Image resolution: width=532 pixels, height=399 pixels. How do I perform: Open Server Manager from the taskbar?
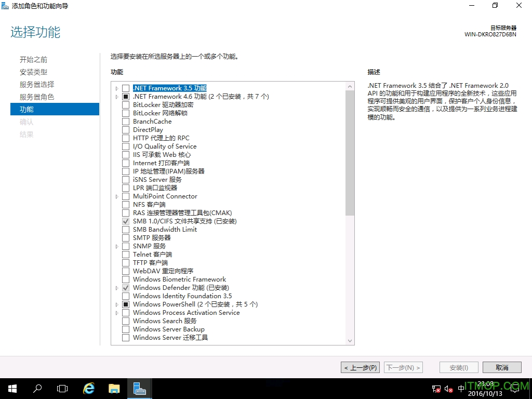(x=139, y=388)
